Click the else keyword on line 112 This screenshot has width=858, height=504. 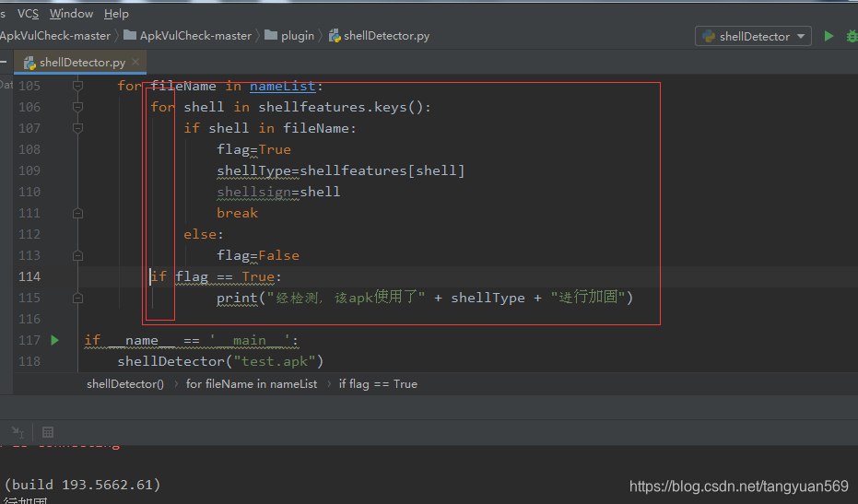tap(200, 234)
